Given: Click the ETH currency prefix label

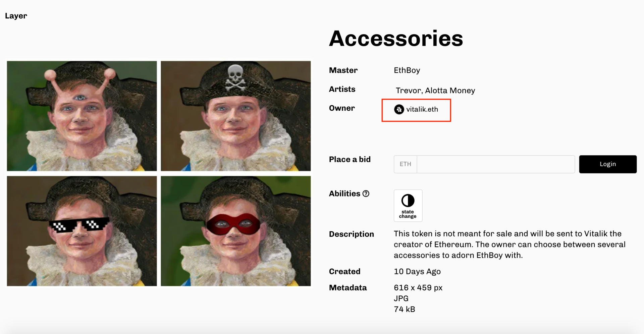Looking at the screenshot, I should click(405, 164).
